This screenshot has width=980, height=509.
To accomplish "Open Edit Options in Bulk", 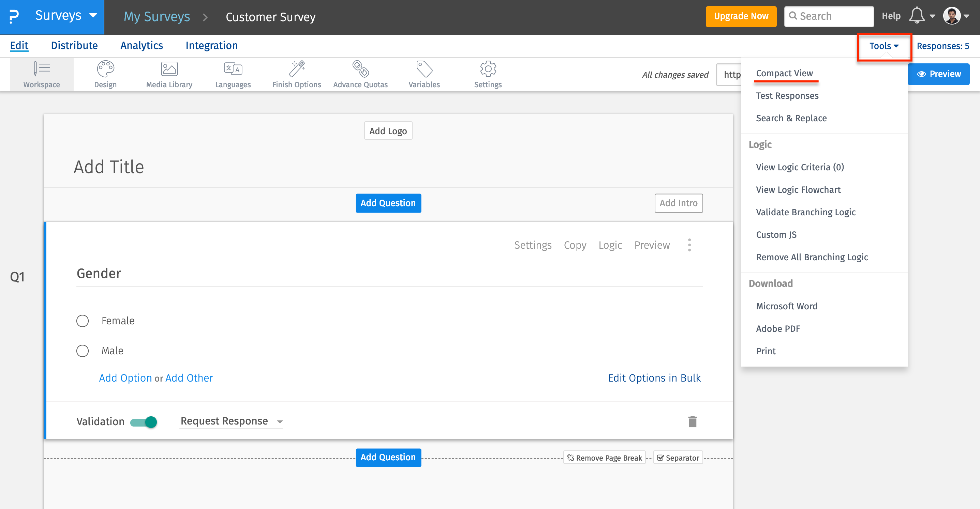I will point(654,378).
